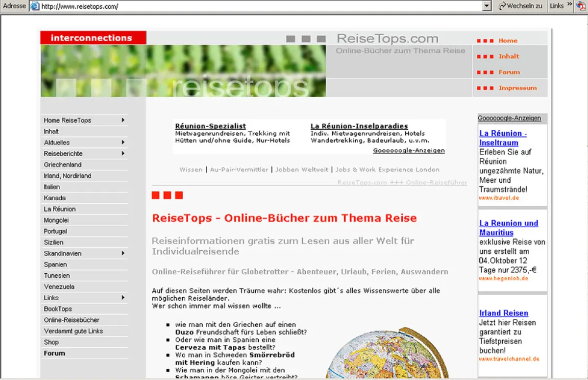
Task: Select Forum in the left sidebar
Action: tap(55, 353)
